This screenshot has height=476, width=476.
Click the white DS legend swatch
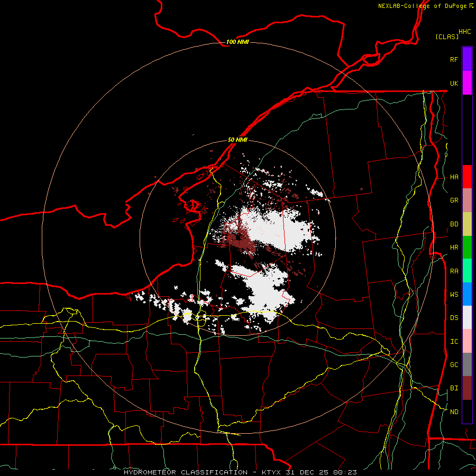click(x=467, y=317)
